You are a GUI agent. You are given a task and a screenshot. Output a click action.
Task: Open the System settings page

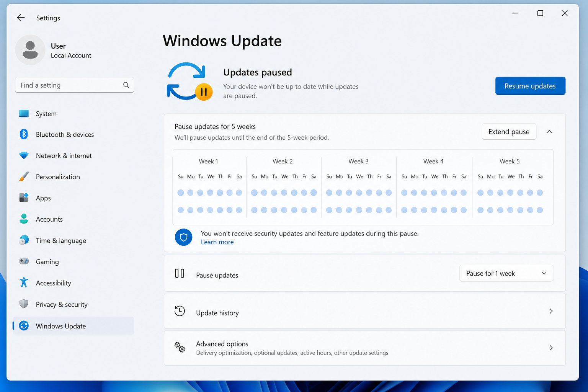[x=73, y=114]
